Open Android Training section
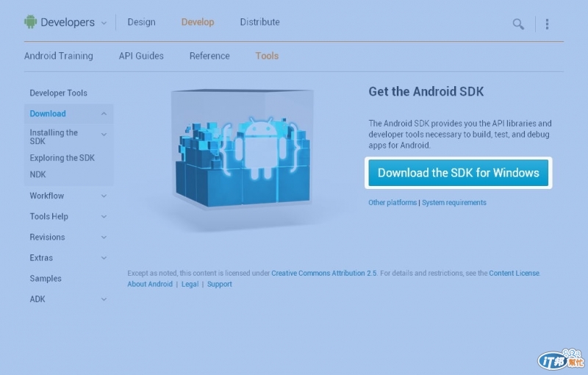Screen dimensions: 588x375 point(59,56)
